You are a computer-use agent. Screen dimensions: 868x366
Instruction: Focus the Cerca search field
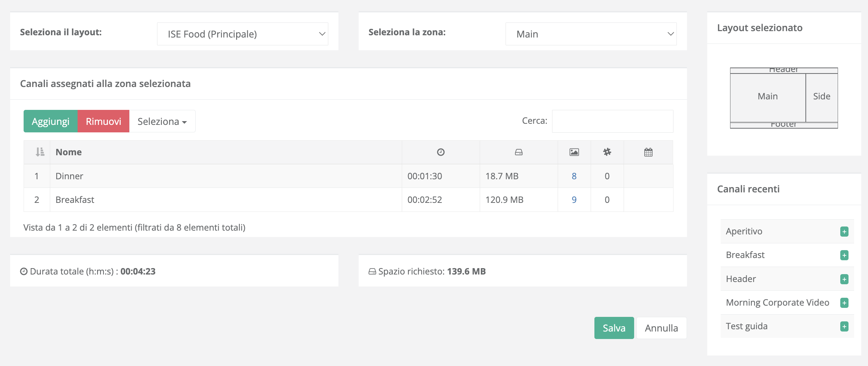612,121
